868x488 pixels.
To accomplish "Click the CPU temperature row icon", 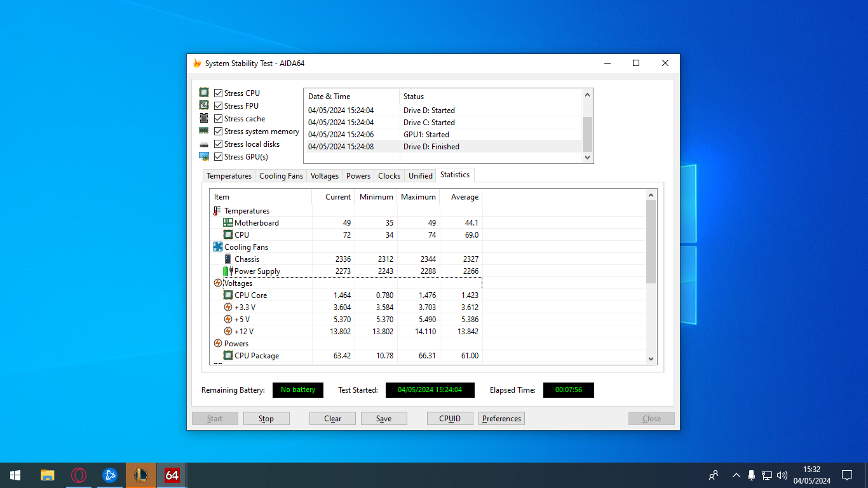I will (228, 234).
